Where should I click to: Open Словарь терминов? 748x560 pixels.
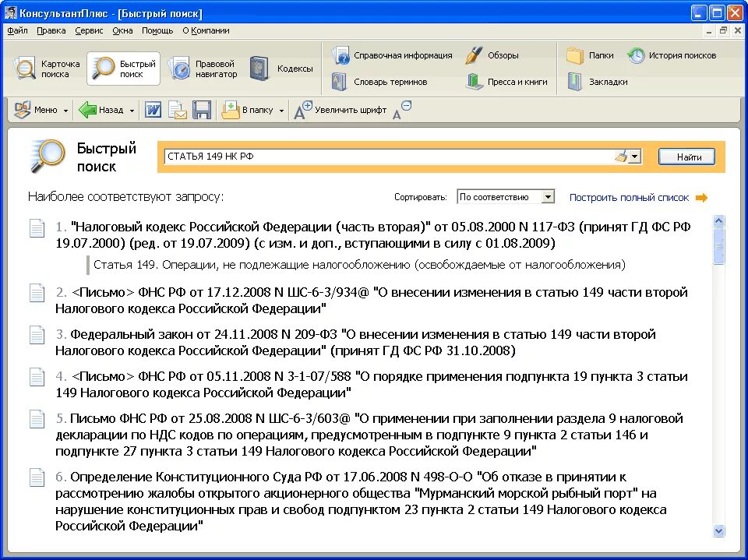click(x=379, y=82)
